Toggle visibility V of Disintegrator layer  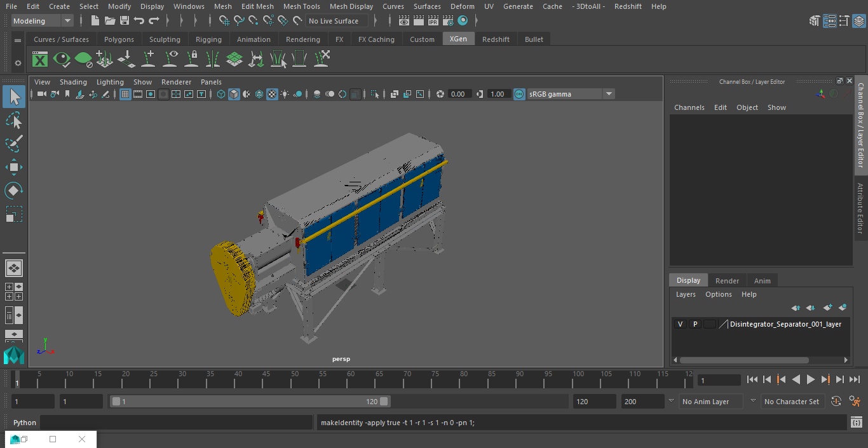click(680, 324)
